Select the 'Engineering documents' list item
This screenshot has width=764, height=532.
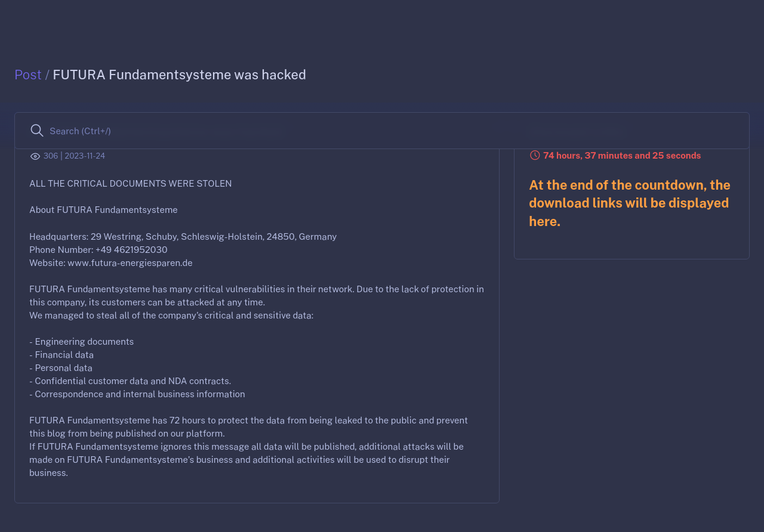[82, 341]
